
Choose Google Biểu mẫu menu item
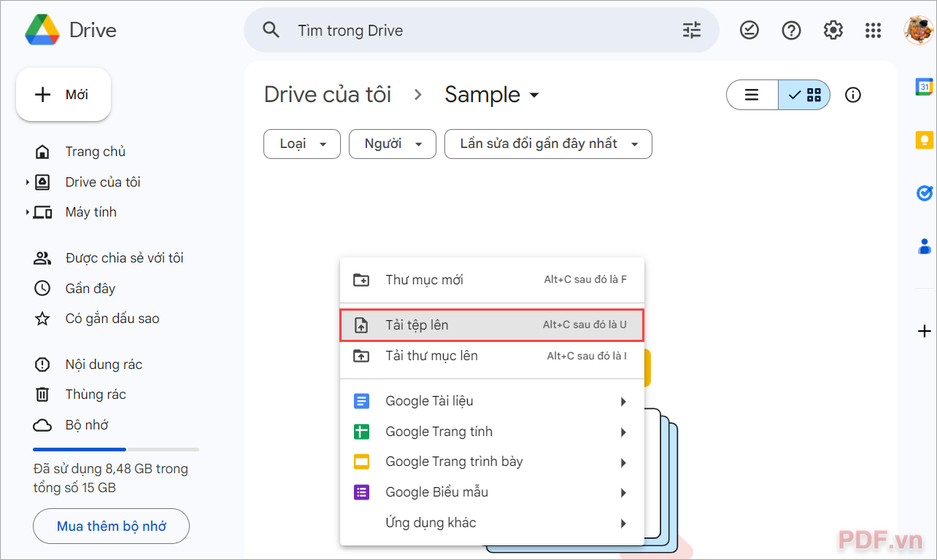click(492, 492)
